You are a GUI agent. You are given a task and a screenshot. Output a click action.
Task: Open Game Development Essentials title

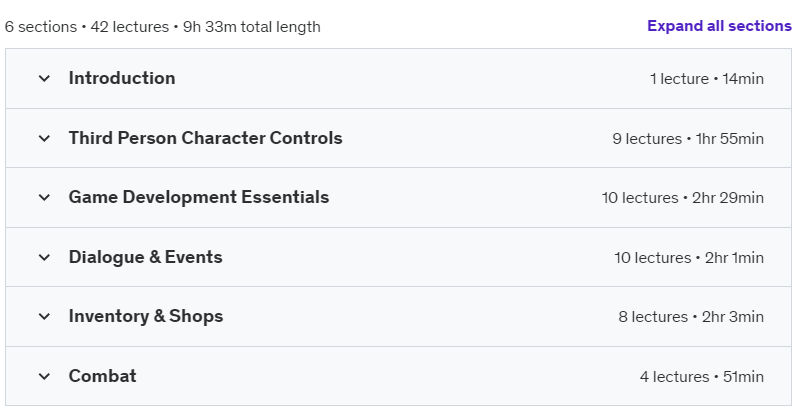199,197
